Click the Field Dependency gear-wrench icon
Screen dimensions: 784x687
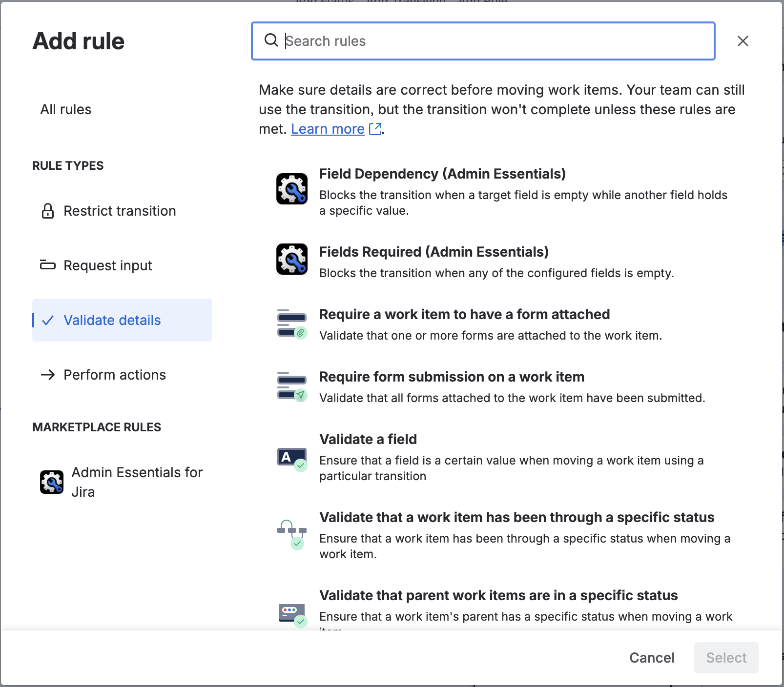(292, 189)
